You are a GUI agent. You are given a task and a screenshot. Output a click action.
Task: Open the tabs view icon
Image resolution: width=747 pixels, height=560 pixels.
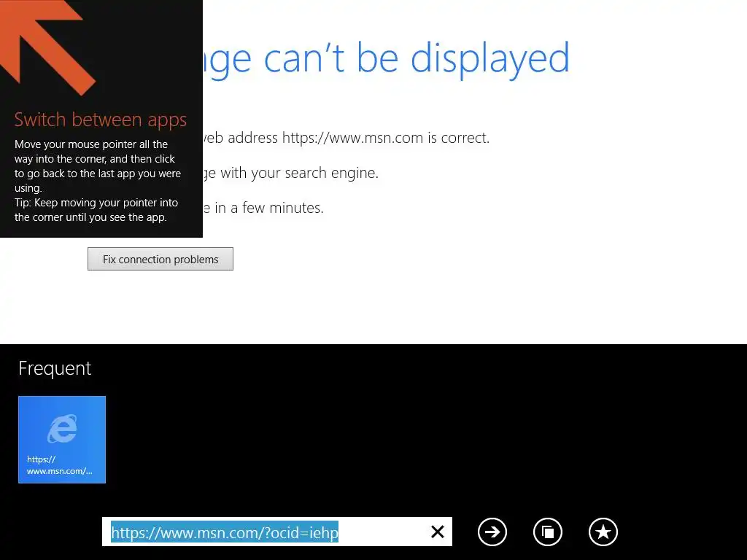(547, 532)
